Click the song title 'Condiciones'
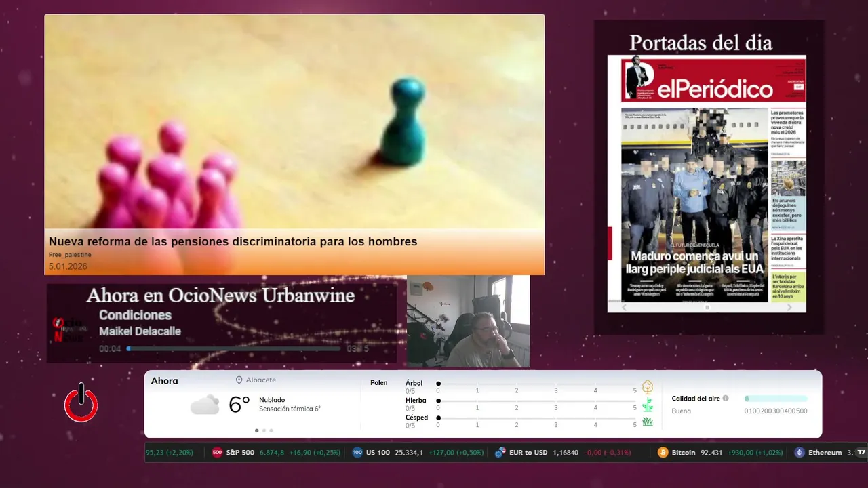 [135, 315]
